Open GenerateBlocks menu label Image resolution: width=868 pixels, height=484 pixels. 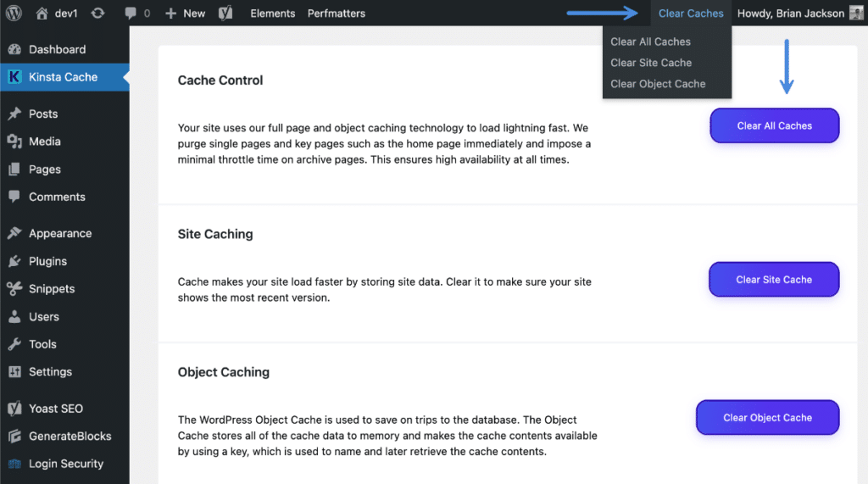click(70, 436)
